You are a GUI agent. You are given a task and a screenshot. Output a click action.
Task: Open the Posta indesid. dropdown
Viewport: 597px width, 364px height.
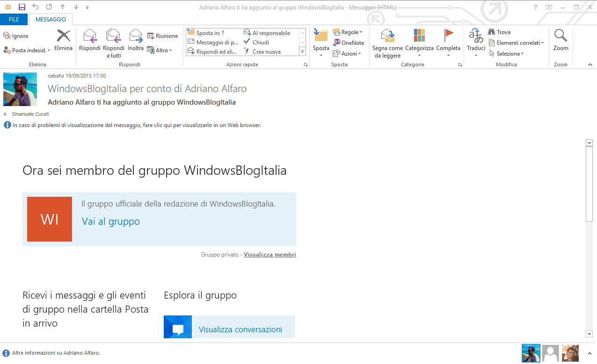27,50
